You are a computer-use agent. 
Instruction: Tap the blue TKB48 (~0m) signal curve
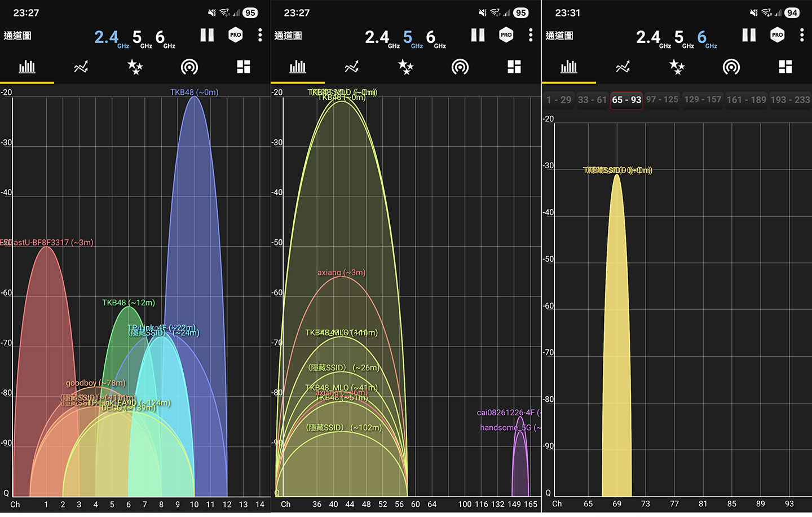195,226
